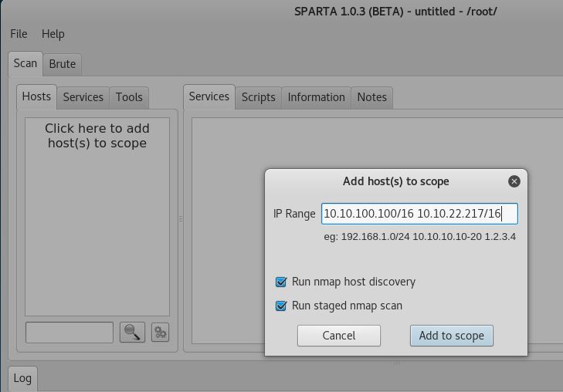Select the Scan tab
Screen dimensions: 563x392
pyautogui.click(x=25, y=63)
